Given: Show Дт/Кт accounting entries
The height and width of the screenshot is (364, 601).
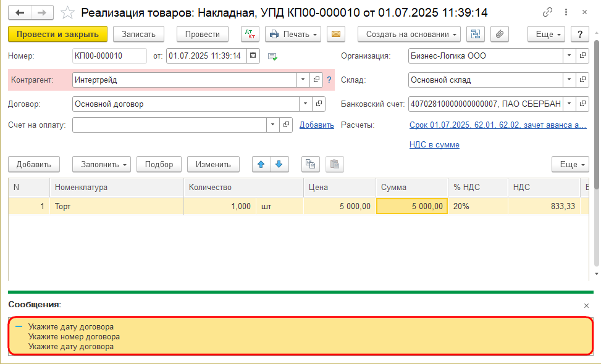Looking at the screenshot, I should [x=250, y=34].
